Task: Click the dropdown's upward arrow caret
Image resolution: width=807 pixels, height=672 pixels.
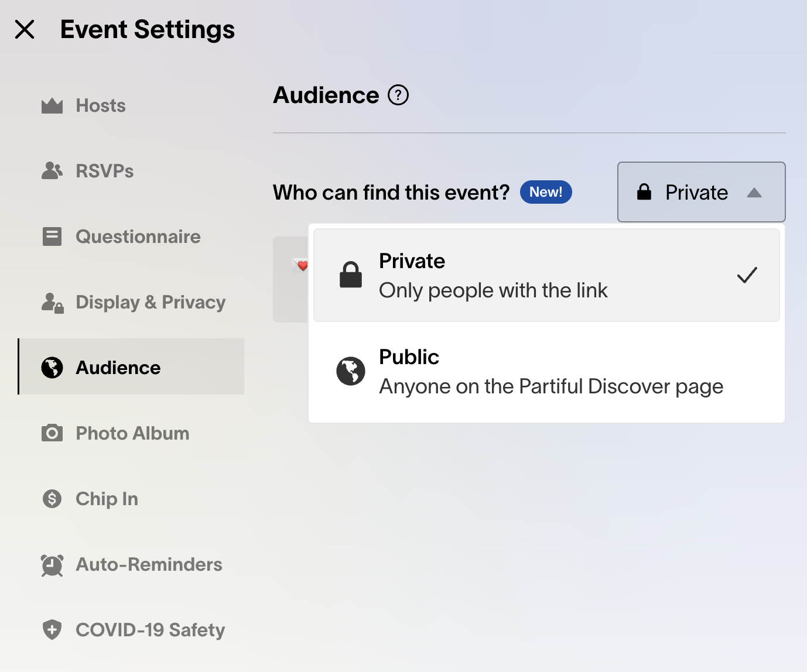Action: tap(754, 193)
